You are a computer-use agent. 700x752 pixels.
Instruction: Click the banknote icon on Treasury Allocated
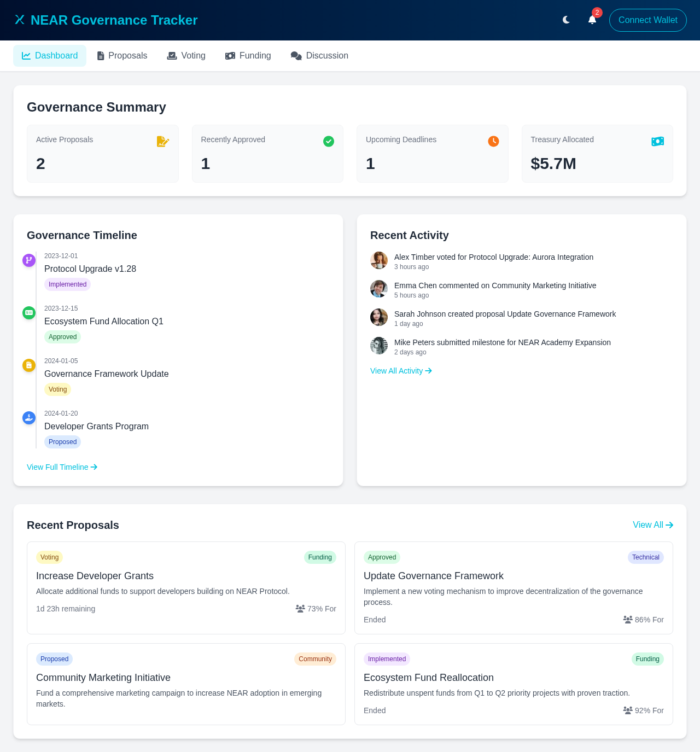point(658,141)
